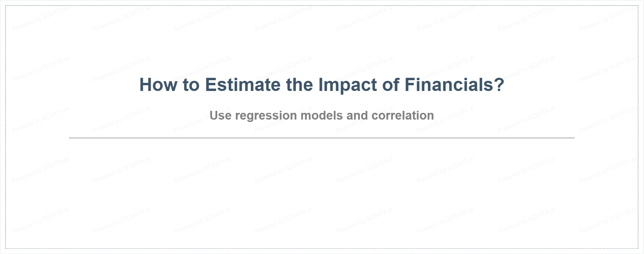Click the bottom-left corner of the dashed border
Image resolution: width=644 pixels, height=254 pixels.
coord(6,248)
